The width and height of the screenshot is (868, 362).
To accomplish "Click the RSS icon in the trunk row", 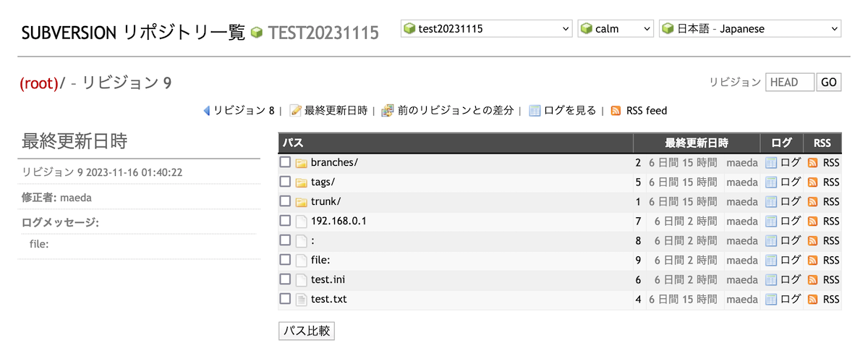I will (x=812, y=202).
